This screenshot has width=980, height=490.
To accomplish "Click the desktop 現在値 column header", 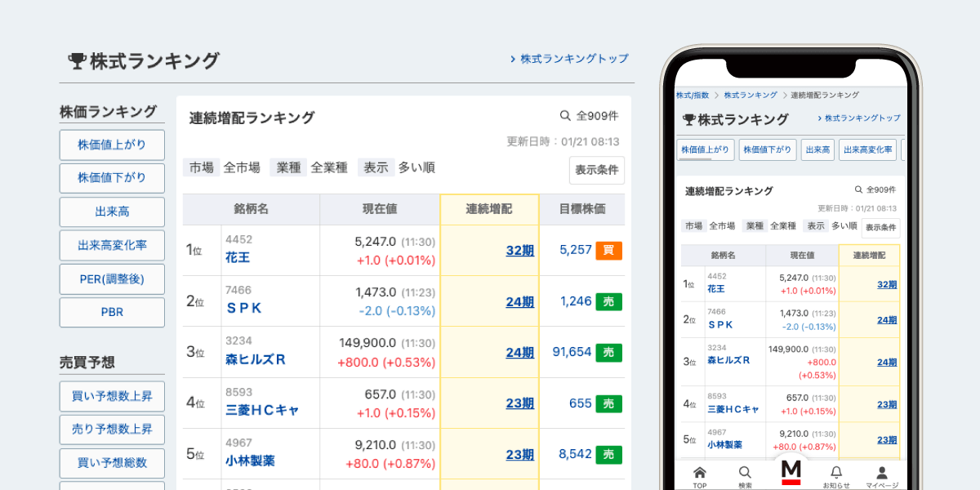I will pos(380,209).
